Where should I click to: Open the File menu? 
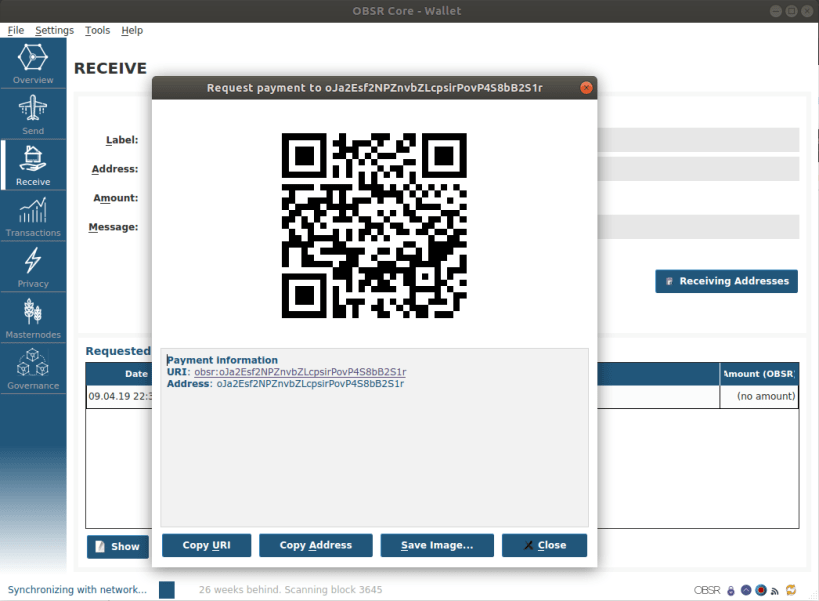point(16,30)
